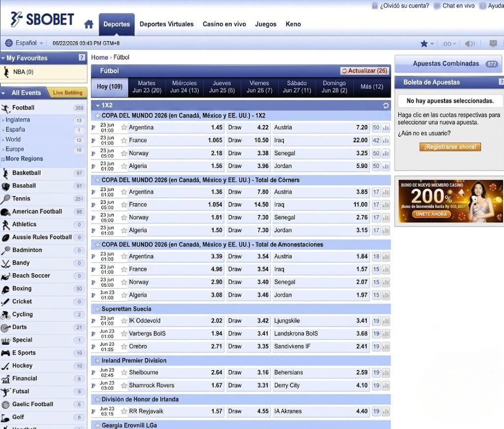This screenshot has height=429, width=504.
Task: Click the flag icon for Shelbourne row
Action: point(94,373)
